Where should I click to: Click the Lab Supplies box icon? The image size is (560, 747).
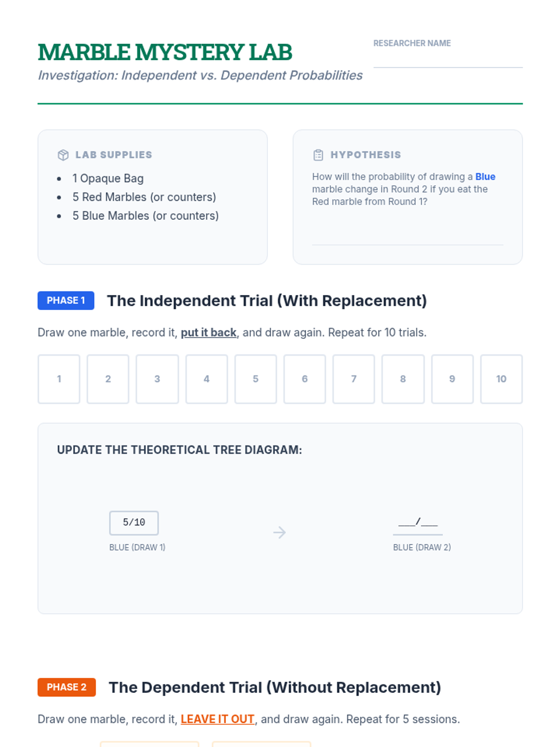(x=63, y=155)
